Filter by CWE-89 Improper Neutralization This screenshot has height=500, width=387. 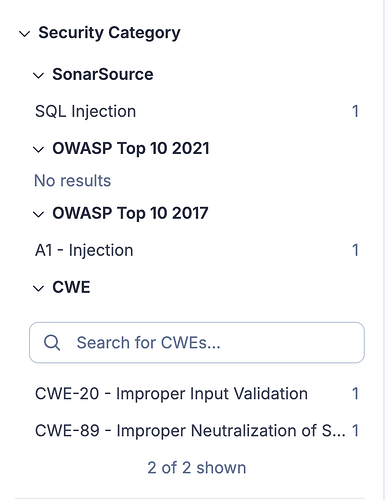197,430
